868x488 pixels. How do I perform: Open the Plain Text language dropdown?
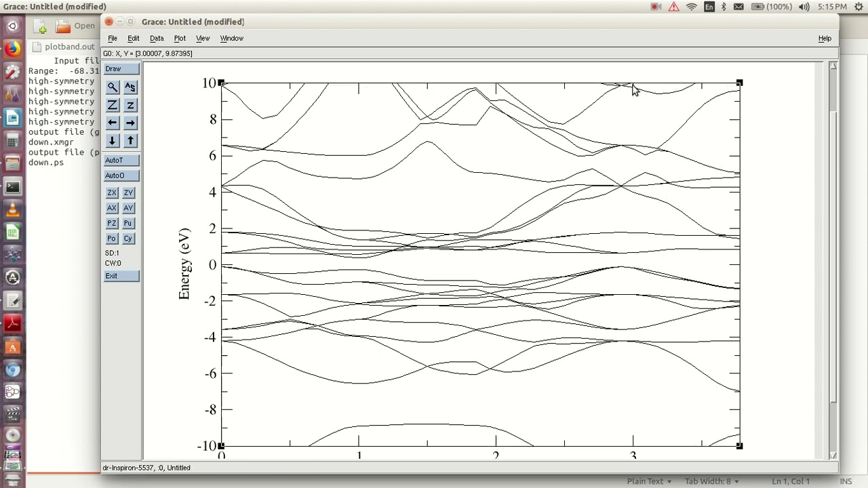649,481
